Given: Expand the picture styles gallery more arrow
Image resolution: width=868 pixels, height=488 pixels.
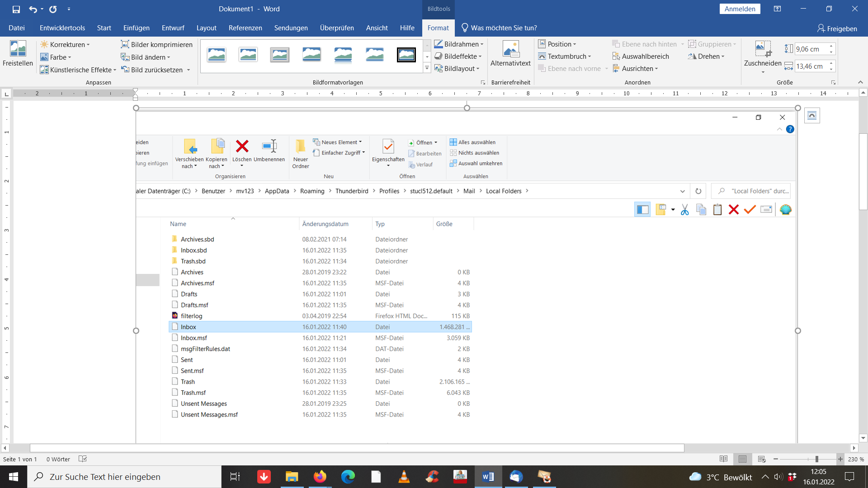Looking at the screenshot, I should point(427,68).
